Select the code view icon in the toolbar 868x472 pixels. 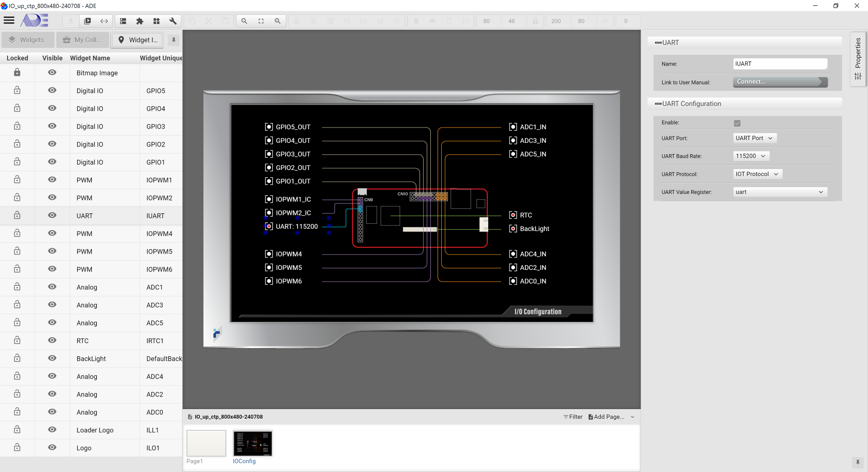pos(104,21)
